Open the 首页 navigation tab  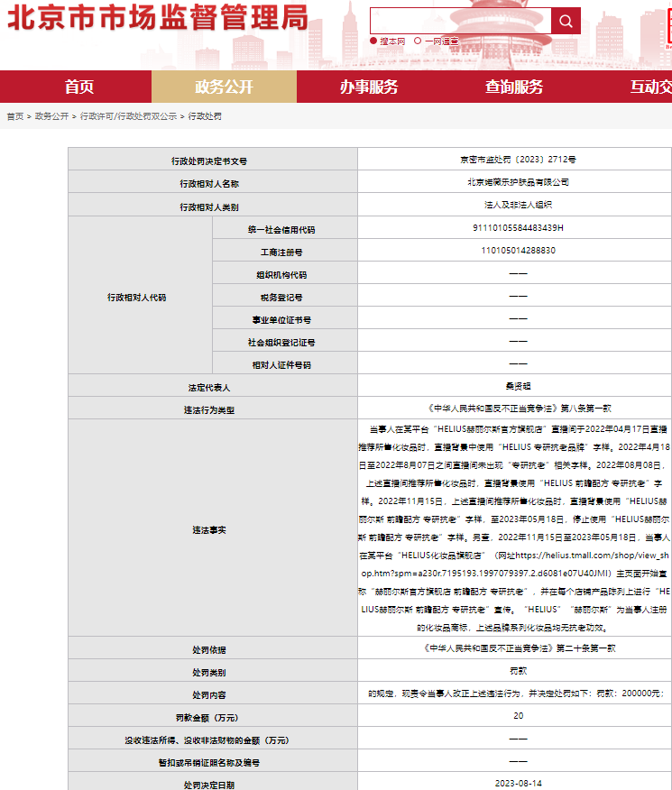[78, 87]
